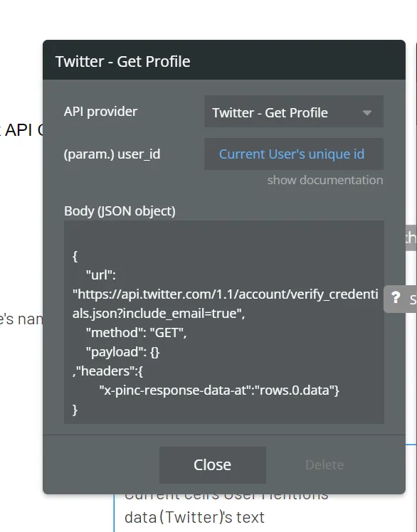Open the show documentation link

(x=325, y=180)
